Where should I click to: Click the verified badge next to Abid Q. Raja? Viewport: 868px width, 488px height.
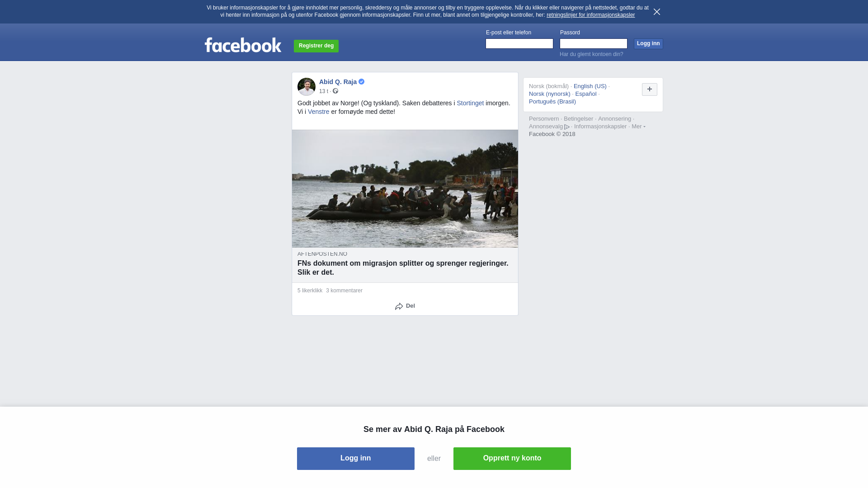[362, 82]
